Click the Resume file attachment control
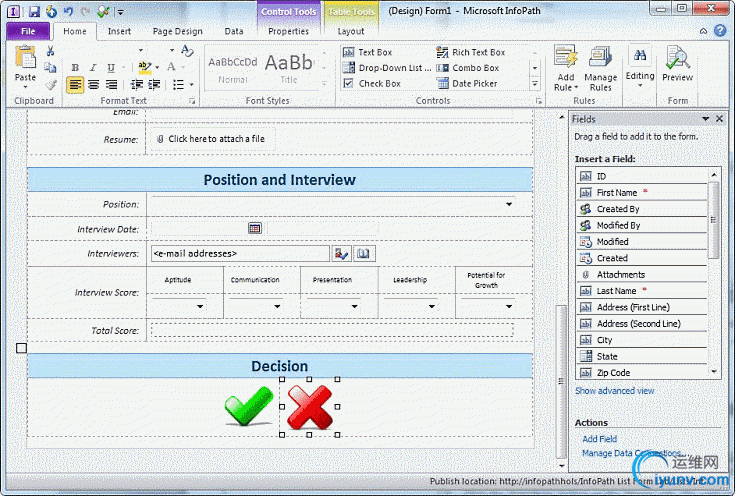 (x=212, y=139)
